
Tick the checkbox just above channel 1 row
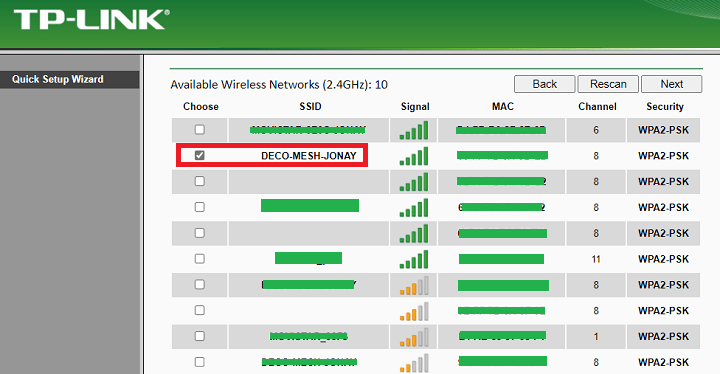pyautogui.click(x=199, y=310)
